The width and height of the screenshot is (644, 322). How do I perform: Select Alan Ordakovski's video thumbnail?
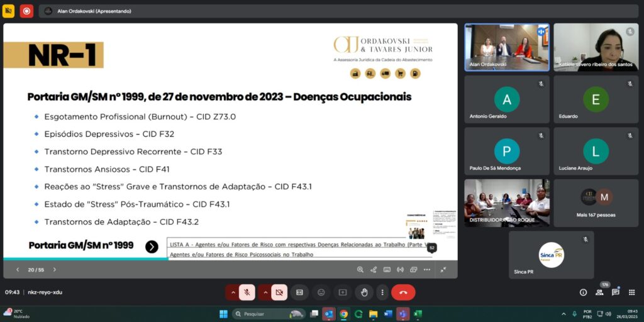[x=506, y=47]
